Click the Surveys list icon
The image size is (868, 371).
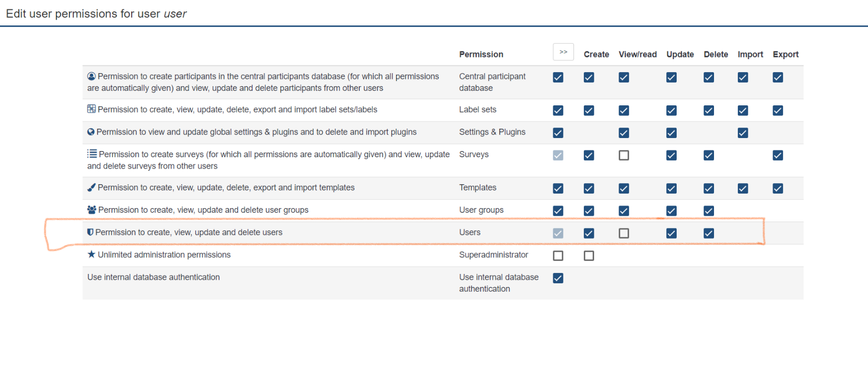coord(92,154)
